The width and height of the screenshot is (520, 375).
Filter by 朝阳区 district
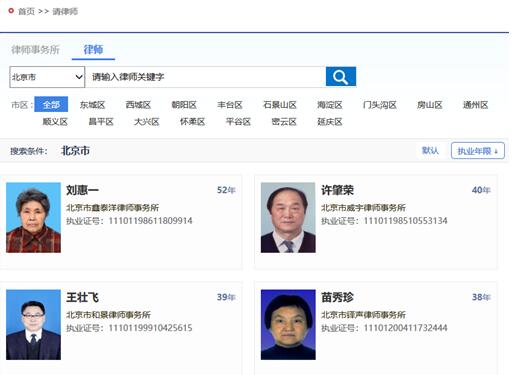click(184, 105)
